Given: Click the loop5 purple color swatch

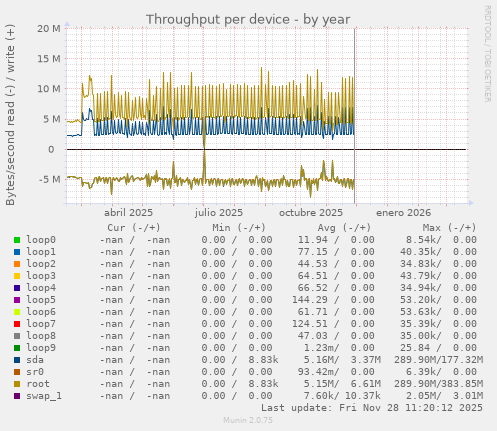Looking at the screenshot, I should [17, 300].
